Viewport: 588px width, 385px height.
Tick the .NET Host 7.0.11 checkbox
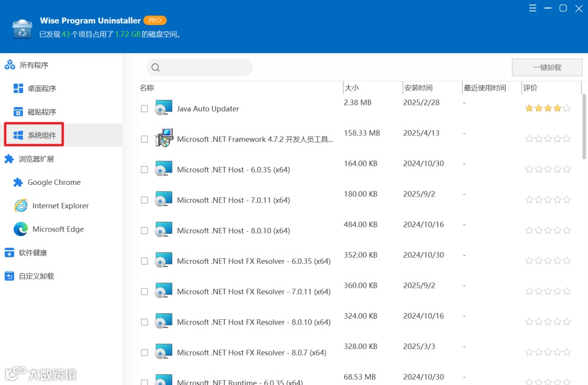pyautogui.click(x=144, y=200)
